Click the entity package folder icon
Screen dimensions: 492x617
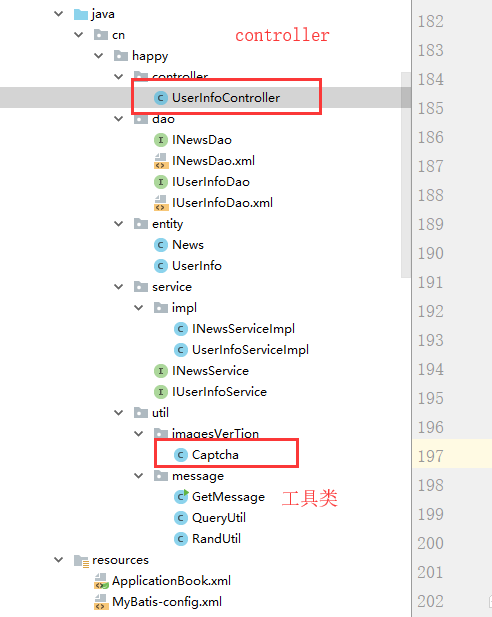[x=141, y=224]
